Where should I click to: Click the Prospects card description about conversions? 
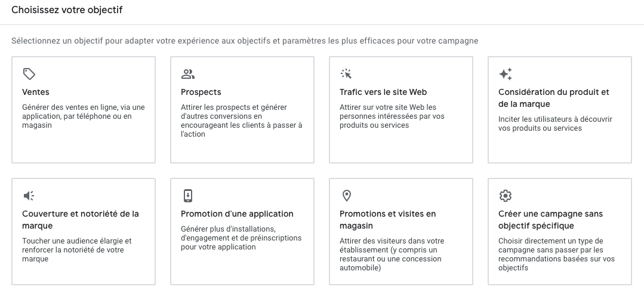coord(241,121)
